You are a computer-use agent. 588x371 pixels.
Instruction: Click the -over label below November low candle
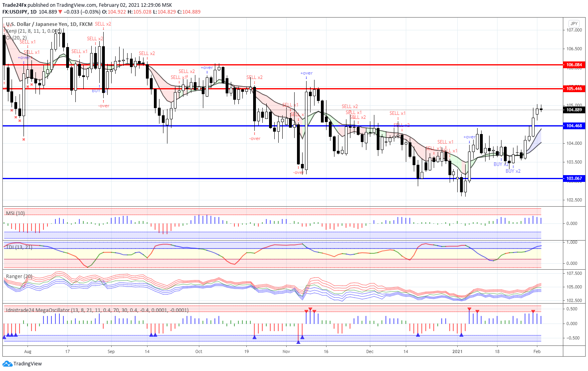click(x=298, y=172)
